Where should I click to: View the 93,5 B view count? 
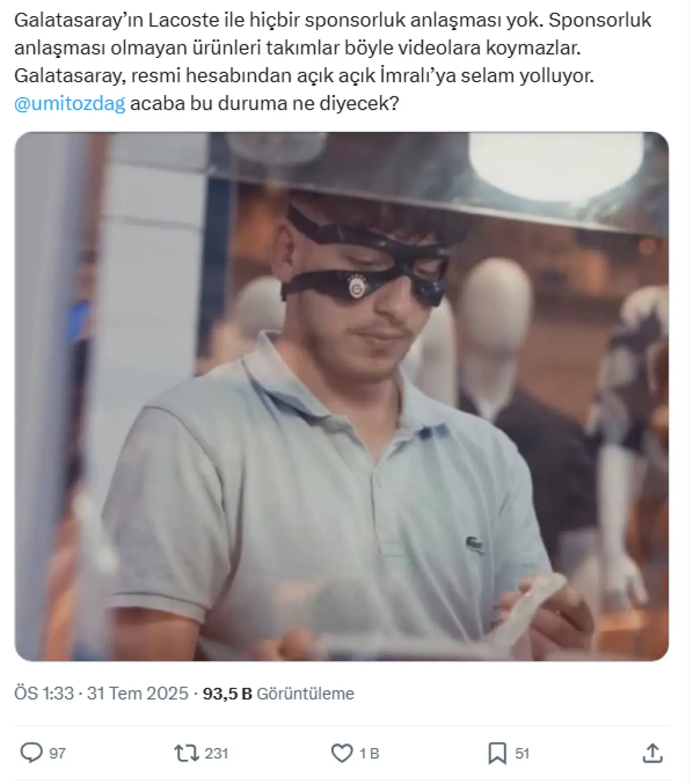[x=227, y=693]
